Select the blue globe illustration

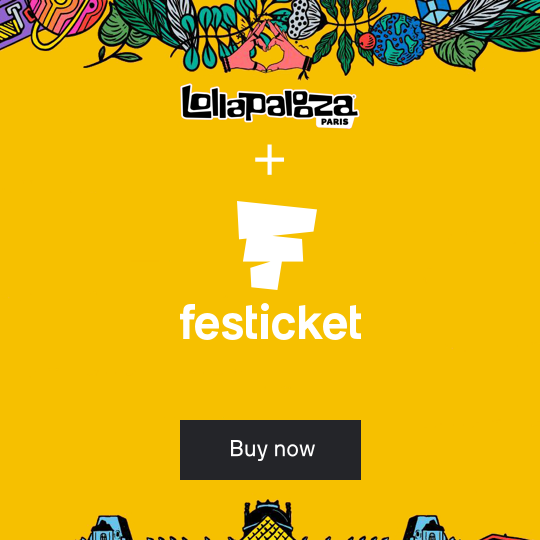(x=397, y=39)
